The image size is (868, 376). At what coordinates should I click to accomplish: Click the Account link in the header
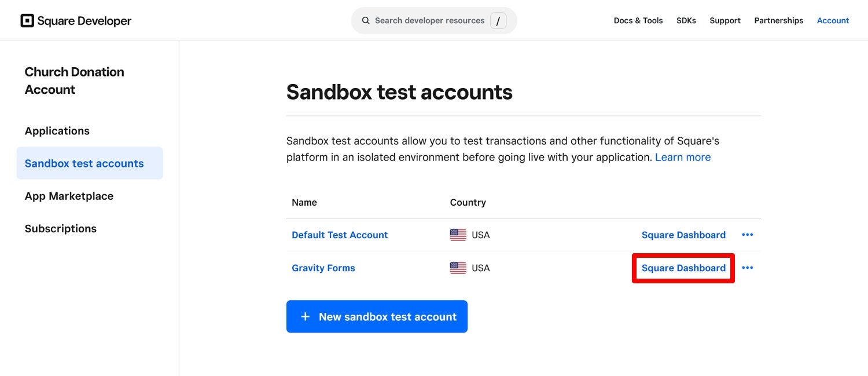(833, 21)
